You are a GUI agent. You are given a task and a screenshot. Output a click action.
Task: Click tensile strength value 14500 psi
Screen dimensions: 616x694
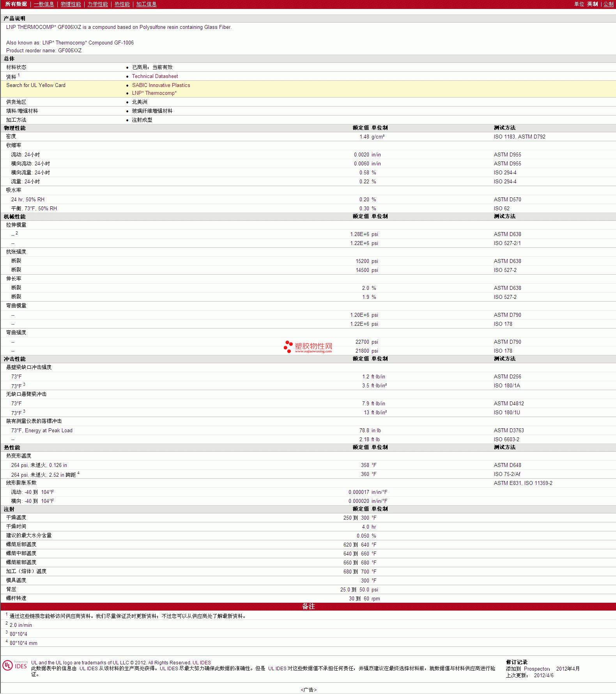click(367, 270)
